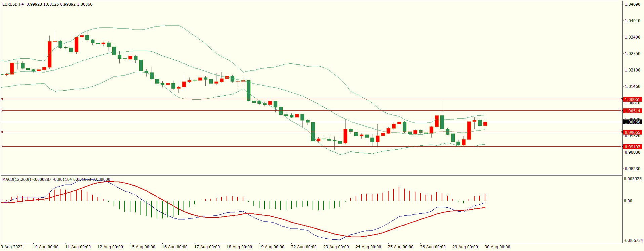
Task: Click the 10 Aug 00:00 time label
Action: tap(46, 247)
